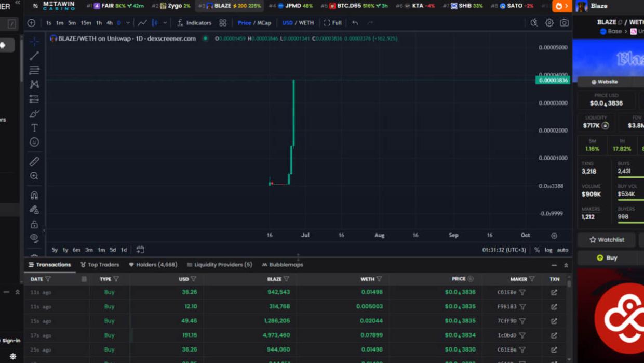Open the gear settings icon at bottom-left sidebar
This screenshot has width=644, height=363.
click(x=12, y=356)
